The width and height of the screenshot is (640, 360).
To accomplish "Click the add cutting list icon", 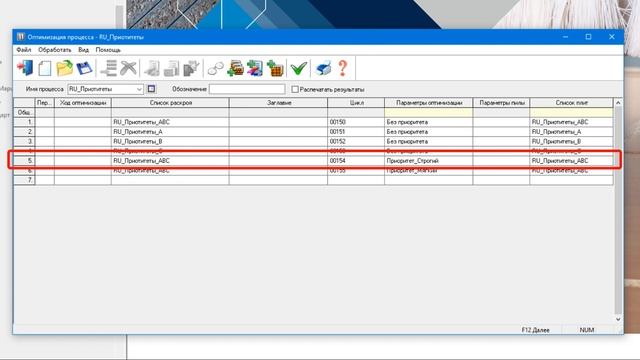I will point(235,68).
